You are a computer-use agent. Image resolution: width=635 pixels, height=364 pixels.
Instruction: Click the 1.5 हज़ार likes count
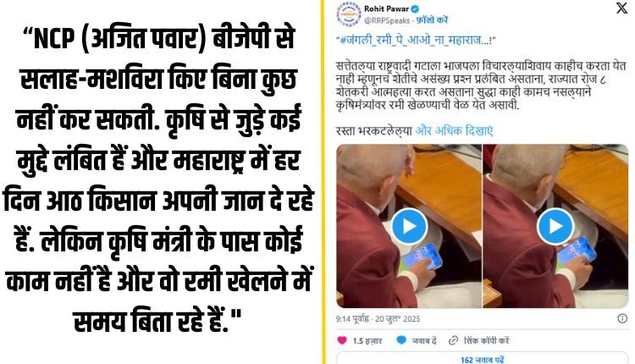coord(367,341)
